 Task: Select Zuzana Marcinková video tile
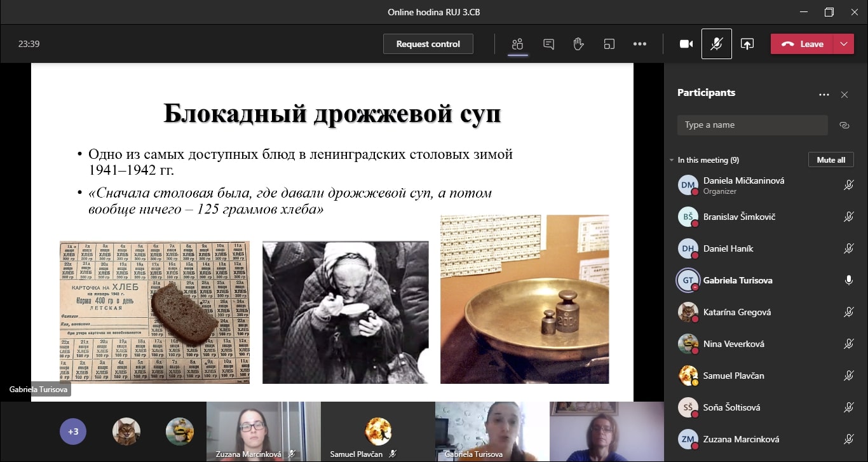pos(264,431)
